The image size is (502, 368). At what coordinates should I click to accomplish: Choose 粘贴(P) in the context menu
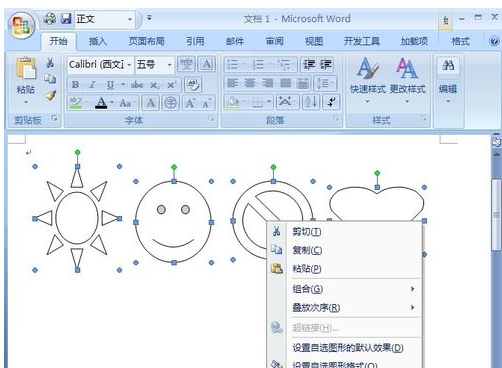(345, 269)
